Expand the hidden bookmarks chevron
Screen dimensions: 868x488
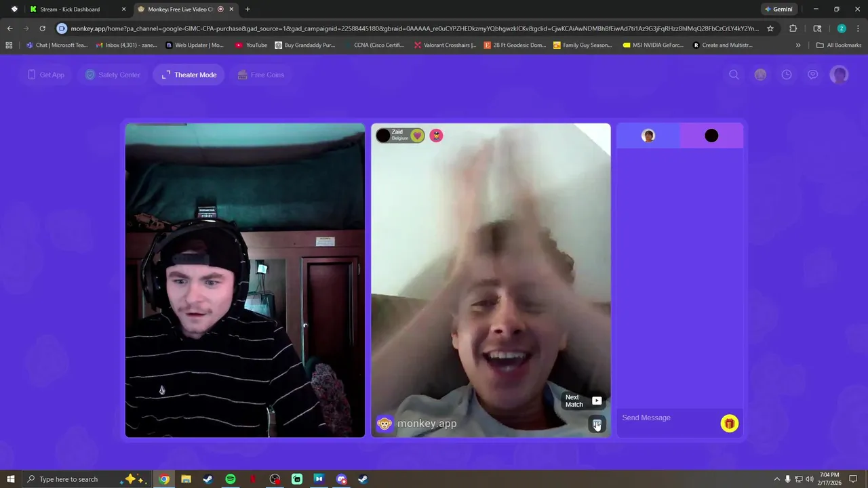(x=798, y=45)
